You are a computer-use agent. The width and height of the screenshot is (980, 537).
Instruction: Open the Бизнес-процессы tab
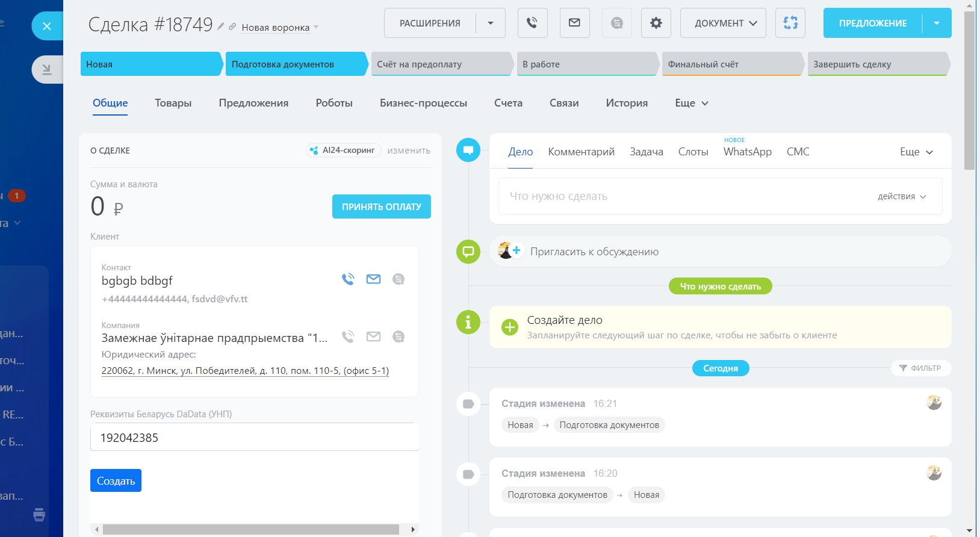[x=423, y=103]
